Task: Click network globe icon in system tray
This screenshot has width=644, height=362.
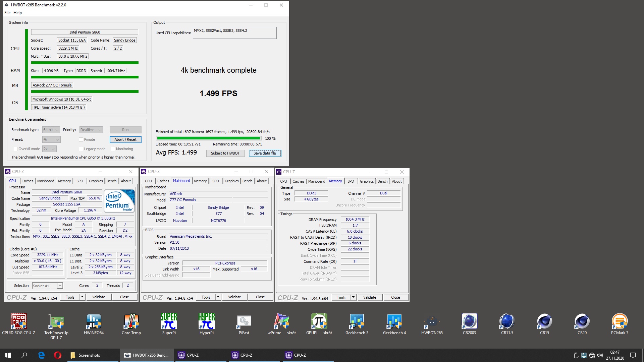Action: click(592, 355)
